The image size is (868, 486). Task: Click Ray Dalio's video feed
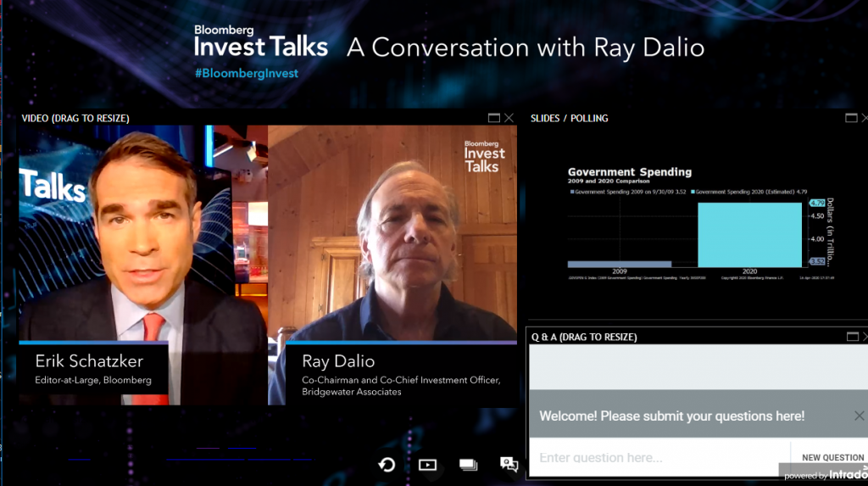pyautogui.click(x=392, y=265)
